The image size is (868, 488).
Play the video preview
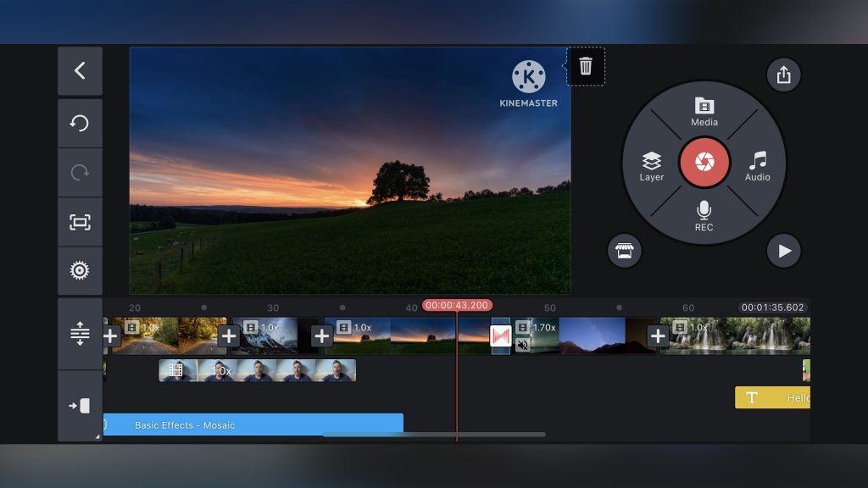[x=784, y=251]
